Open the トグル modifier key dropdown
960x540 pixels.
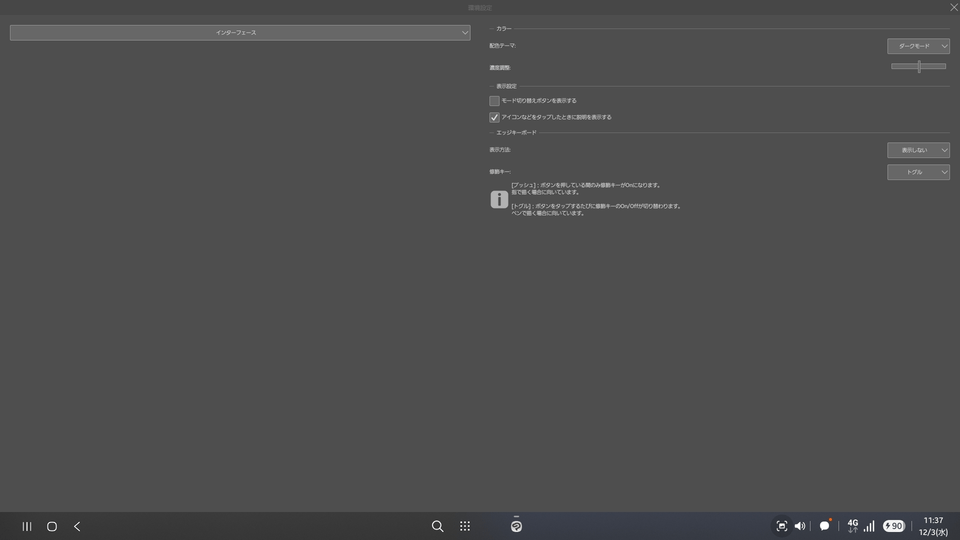click(x=918, y=172)
